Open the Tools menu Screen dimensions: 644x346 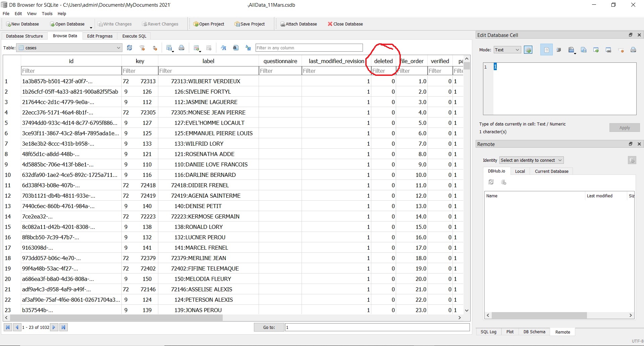point(47,14)
